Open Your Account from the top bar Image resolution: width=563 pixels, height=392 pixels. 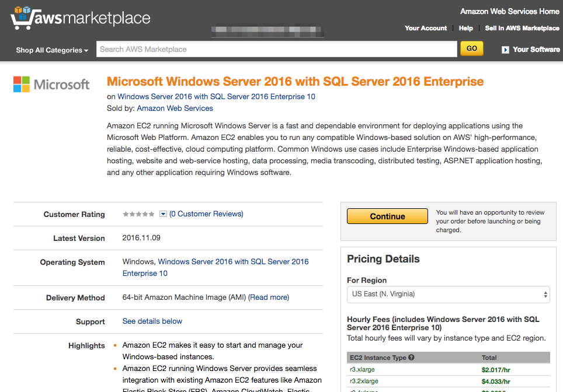point(426,28)
